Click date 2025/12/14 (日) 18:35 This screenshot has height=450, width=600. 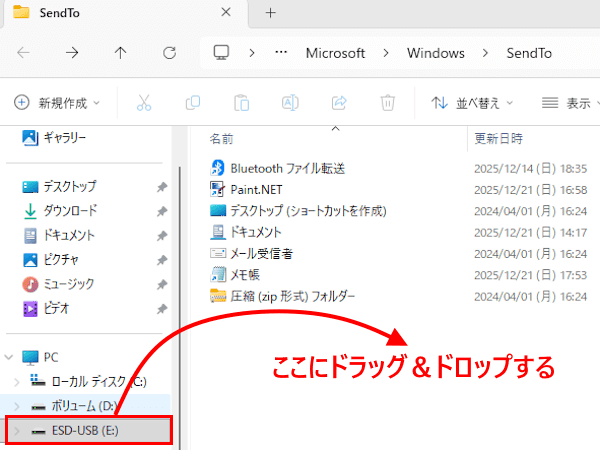530,169
